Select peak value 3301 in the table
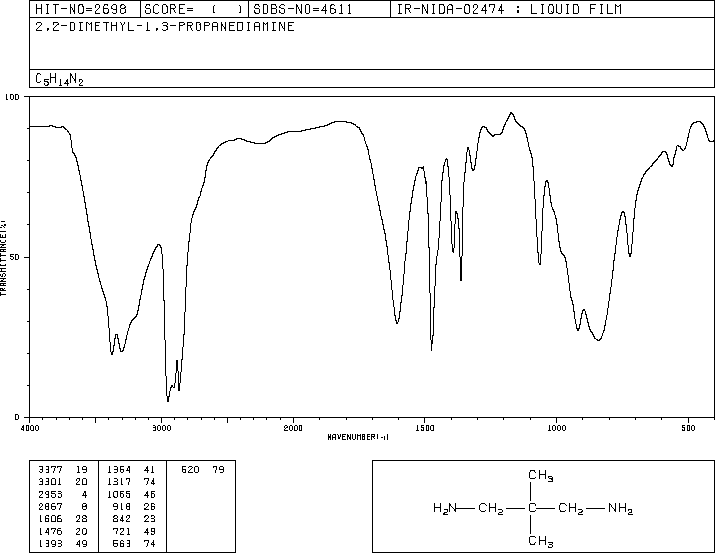 point(50,482)
